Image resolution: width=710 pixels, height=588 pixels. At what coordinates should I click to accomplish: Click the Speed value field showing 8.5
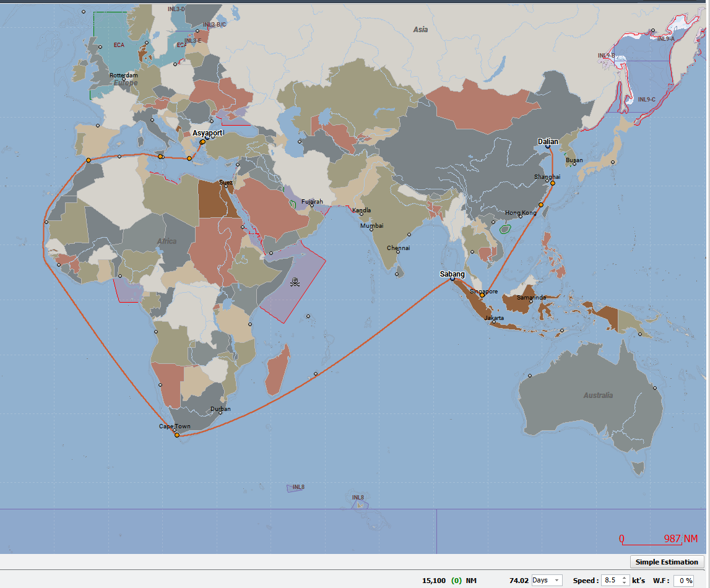click(610, 581)
